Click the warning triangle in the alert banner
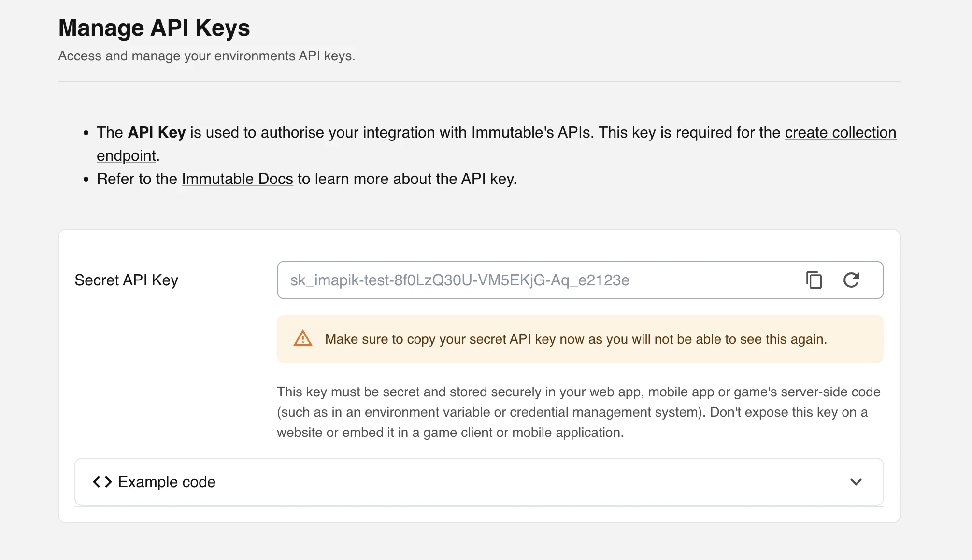972x560 pixels. tap(302, 339)
